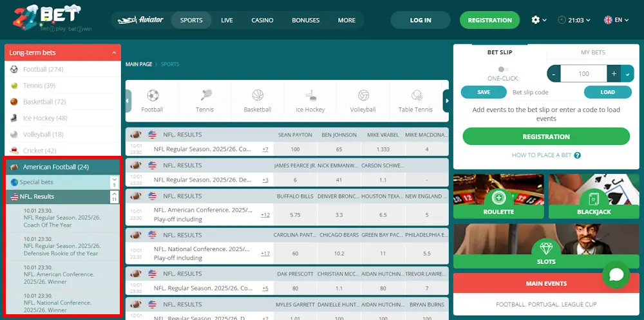Open the Aviator game link

point(140,20)
